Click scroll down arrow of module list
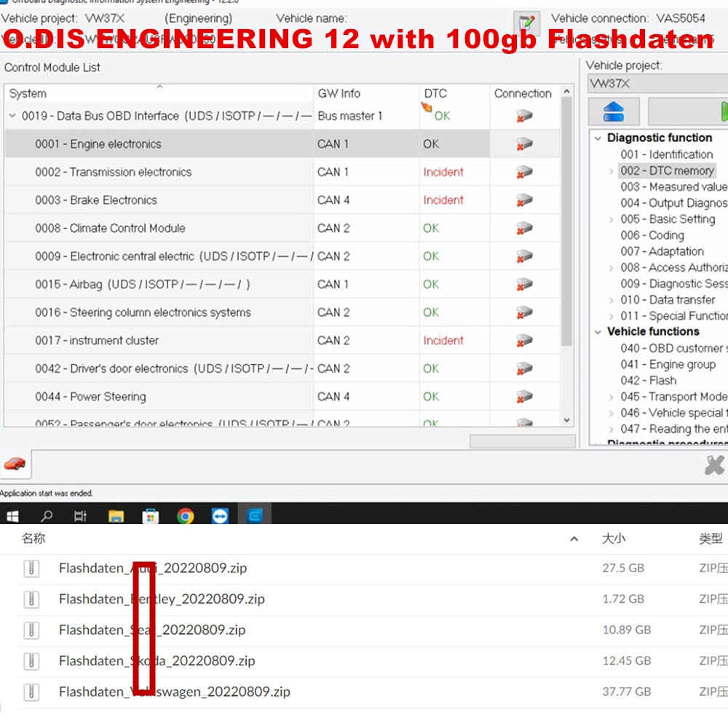The image size is (728, 728). (x=566, y=420)
